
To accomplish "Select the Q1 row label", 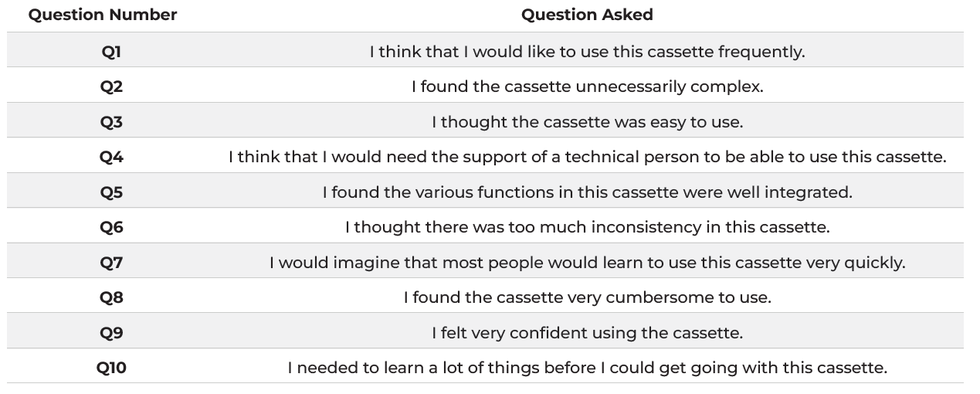I will coord(111,52).
